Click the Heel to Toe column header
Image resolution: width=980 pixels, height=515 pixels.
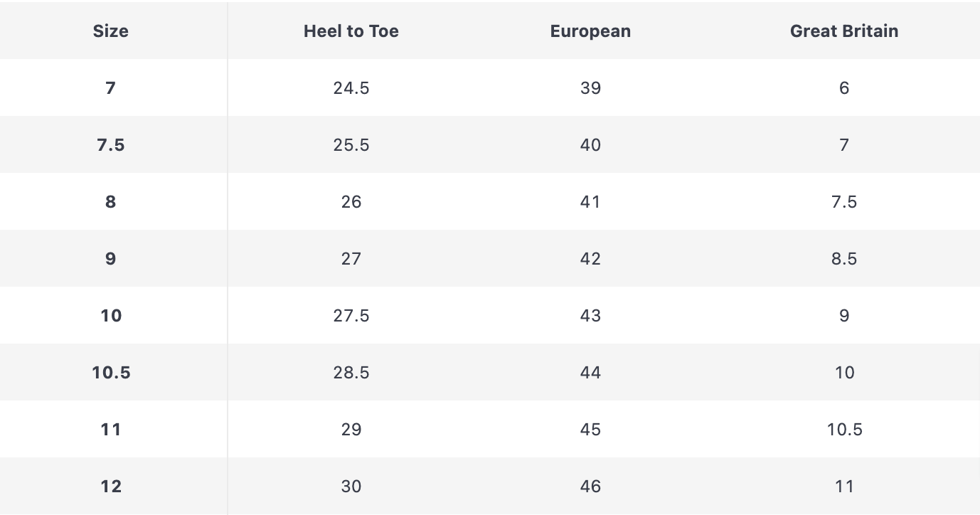pos(351,31)
